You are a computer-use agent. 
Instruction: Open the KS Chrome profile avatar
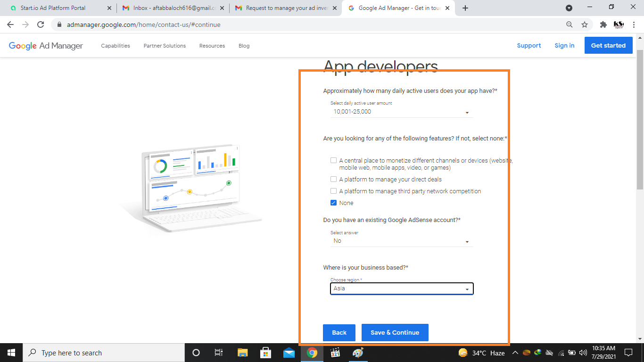pyautogui.click(x=619, y=25)
